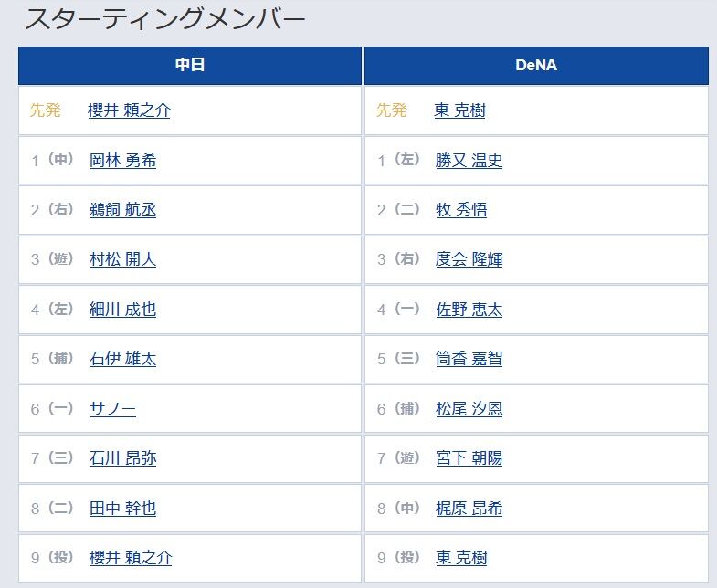Click the 中日 team column header

point(190,66)
